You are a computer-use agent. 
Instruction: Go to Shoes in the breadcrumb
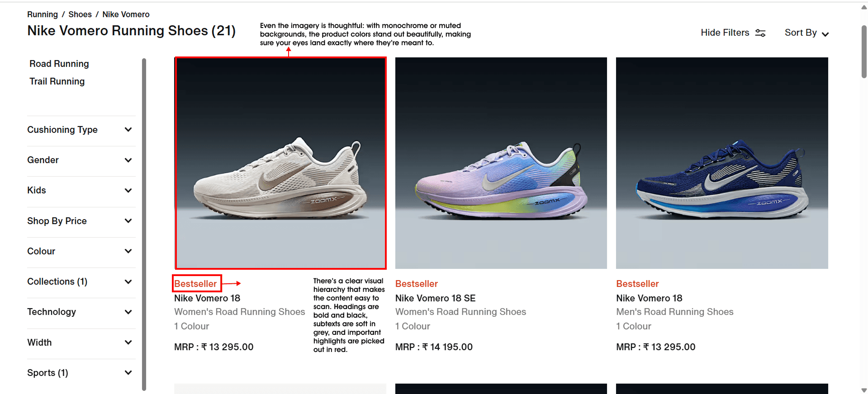[x=80, y=14]
